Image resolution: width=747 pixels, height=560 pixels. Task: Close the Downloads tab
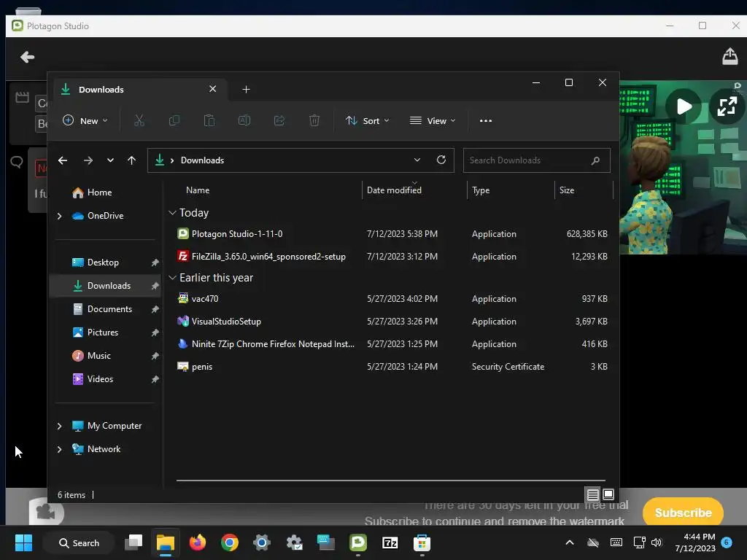[212, 89]
